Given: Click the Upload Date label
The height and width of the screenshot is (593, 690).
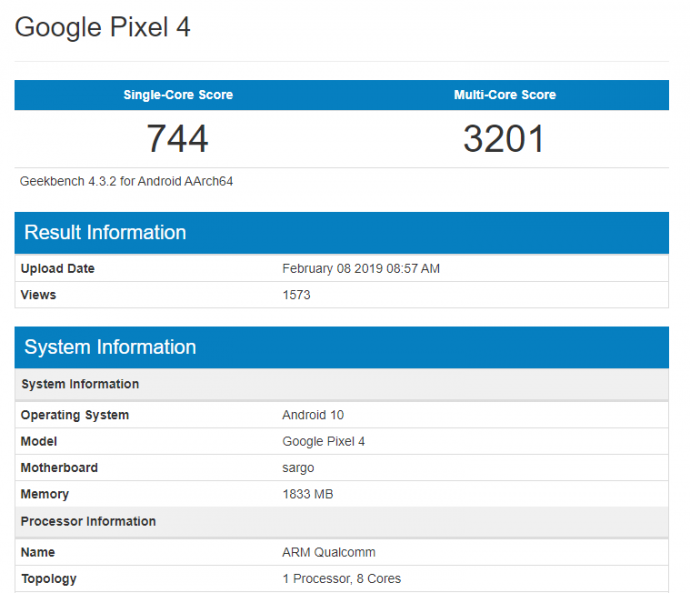Looking at the screenshot, I should [x=58, y=268].
